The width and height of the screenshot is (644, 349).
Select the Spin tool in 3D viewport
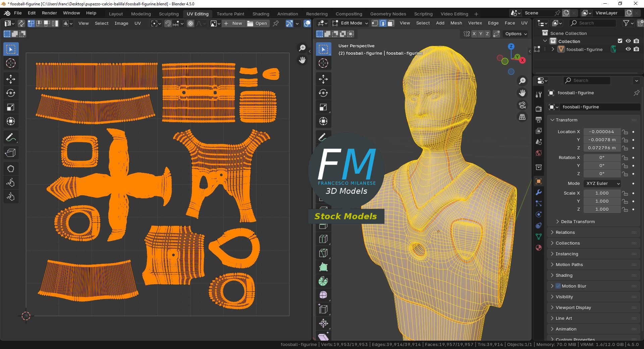323,281
